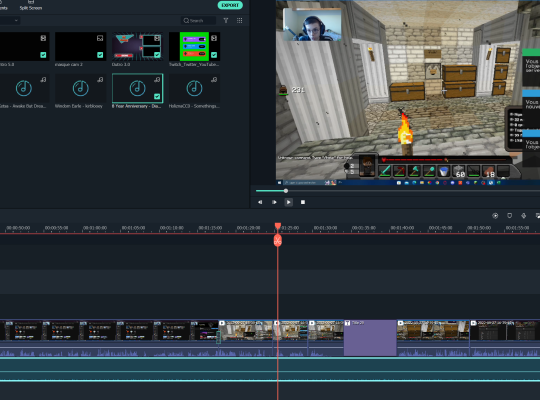The image size is (540, 400).
Task: Open the voiceover microphone icon
Action: coord(523,216)
